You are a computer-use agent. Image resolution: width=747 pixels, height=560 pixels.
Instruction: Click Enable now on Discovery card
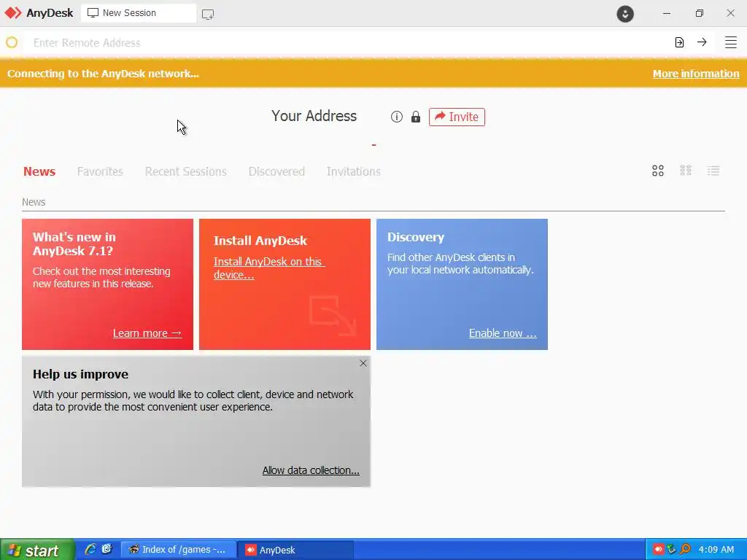click(503, 332)
